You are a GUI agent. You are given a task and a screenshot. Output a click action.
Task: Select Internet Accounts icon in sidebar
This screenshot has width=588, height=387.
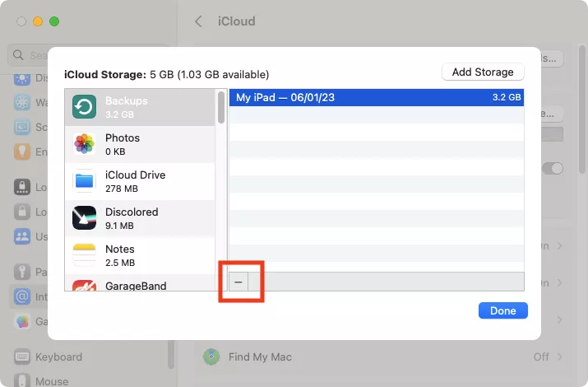pyautogui.click(x=22, y=296)
